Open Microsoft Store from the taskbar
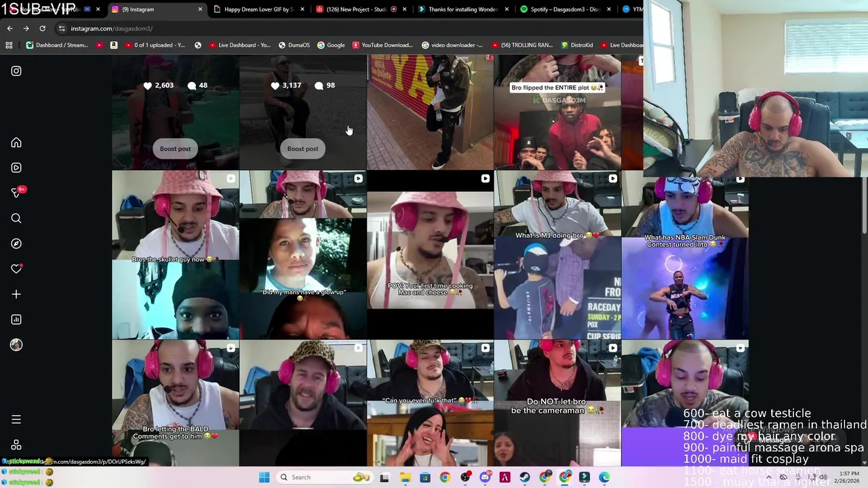 (x=425, y=477)
